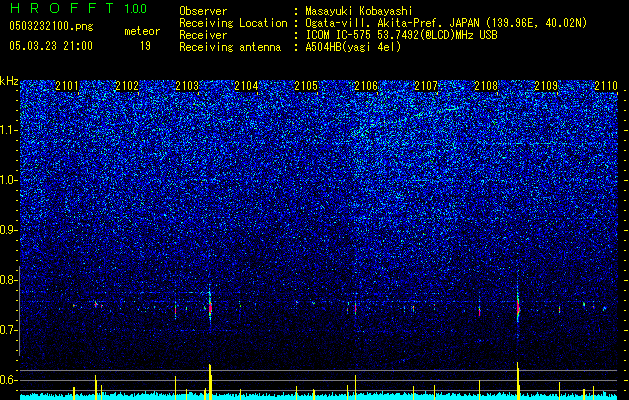This screenshot has height=400, width=629.
Task: Click the observer name Masayuki Kobayashi
Action: click(x=358, y=11)
